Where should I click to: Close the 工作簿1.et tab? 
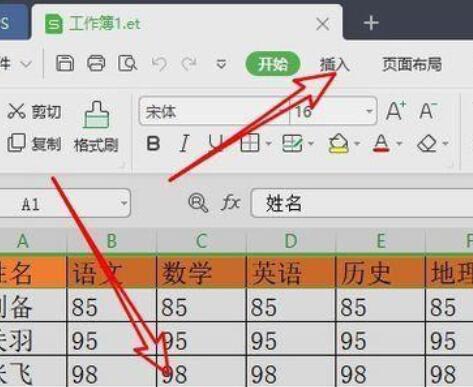tap(322, 24)
